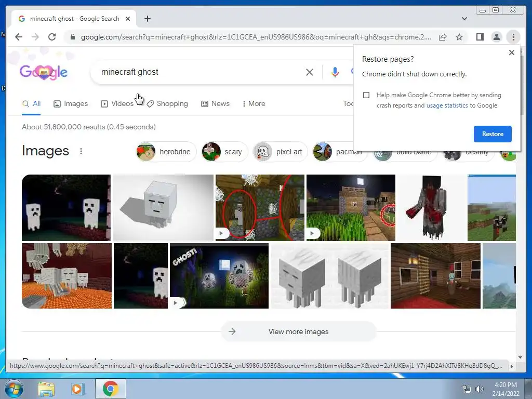Screen dimensions: 532x399
Task: Dismiss the Restore pages popup
Action: [512, 52]
